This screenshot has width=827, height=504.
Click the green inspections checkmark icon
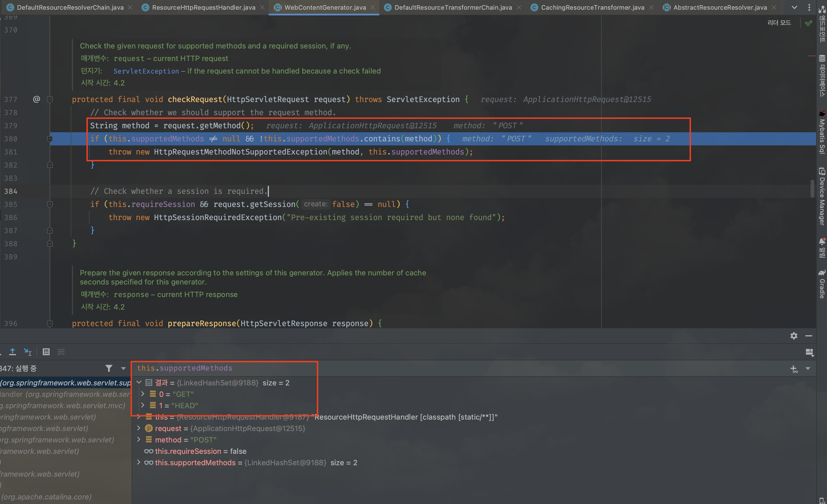(x=808, y=23)
